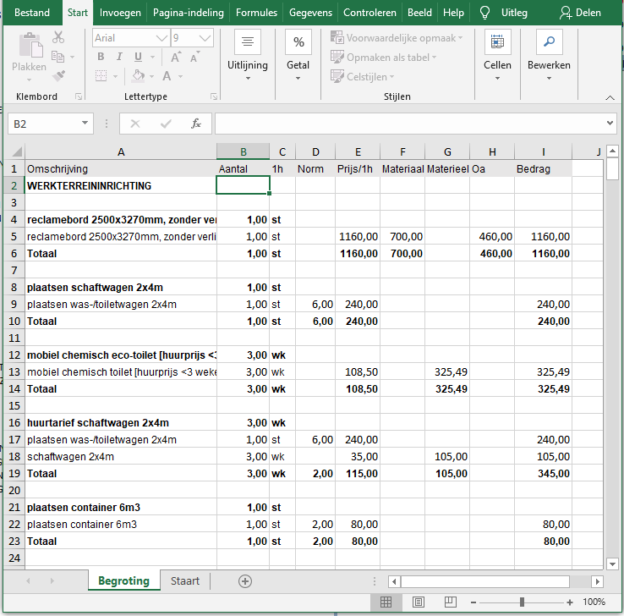Viewport: 624px width, 616px height.
Task: Switch to the Pagina-indeling tab
Action: click(x=188, y=13)
